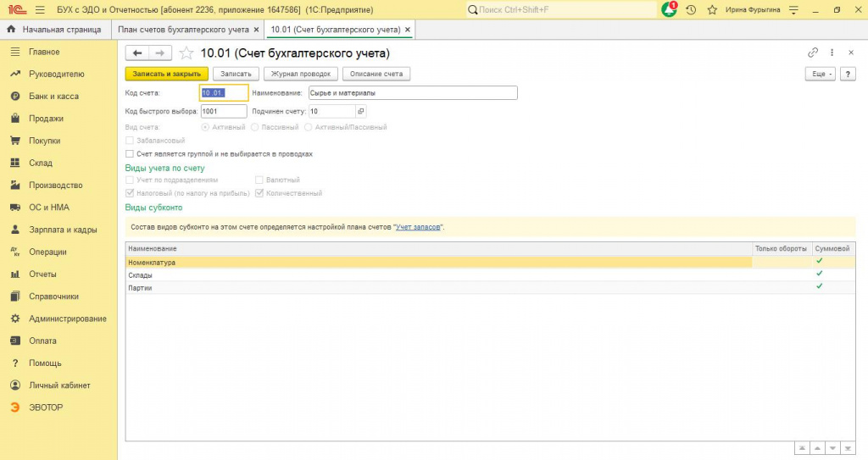Select the Партии subconto row
Image resolution: width=868 pixels, height=460 pixels.
click(x=490, y=288)
